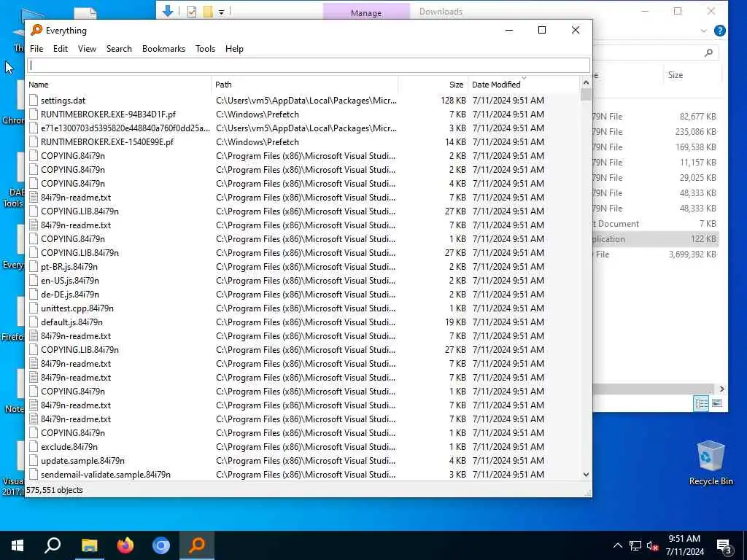Select the update.sample.84i79n file icon

(x=34, y=460)
